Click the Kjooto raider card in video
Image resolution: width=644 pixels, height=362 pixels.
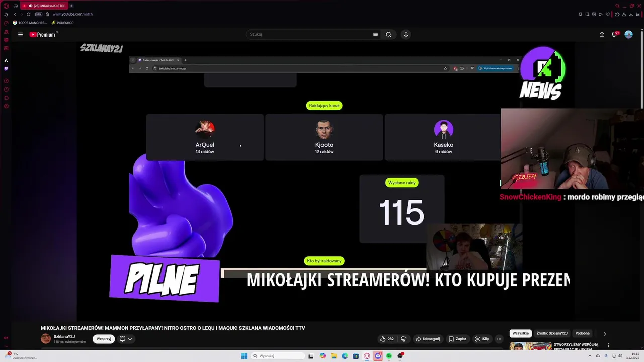coord(324,137)
